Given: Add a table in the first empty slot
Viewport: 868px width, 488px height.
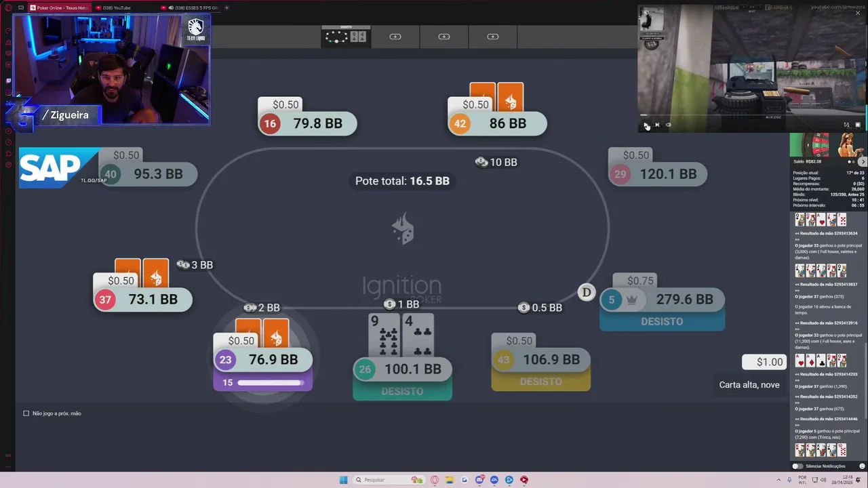Looking at the screenshot, I should [x=395, y=37].
